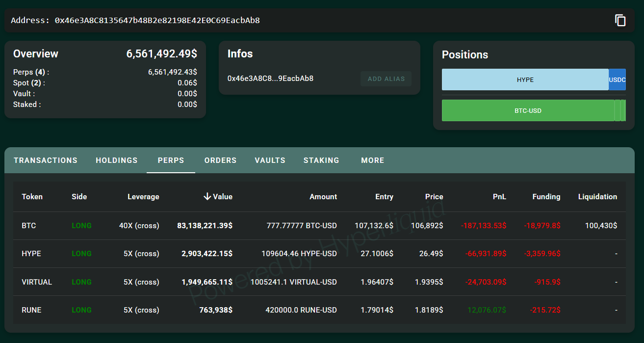
Task: Sort by the Liquidation column header
Action: (x=597, y=197)
